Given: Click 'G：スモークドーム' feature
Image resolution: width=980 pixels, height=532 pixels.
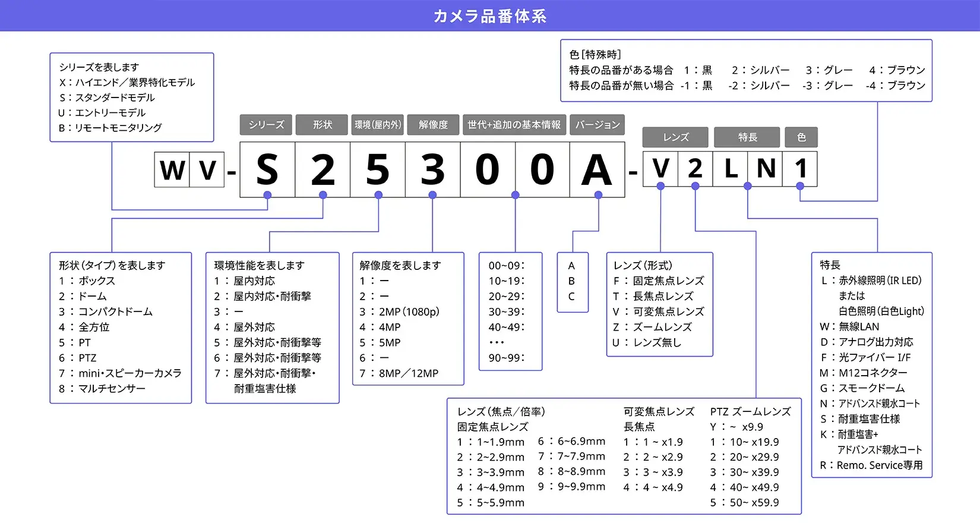Looking at the screenshot, I should pos(862,388).
